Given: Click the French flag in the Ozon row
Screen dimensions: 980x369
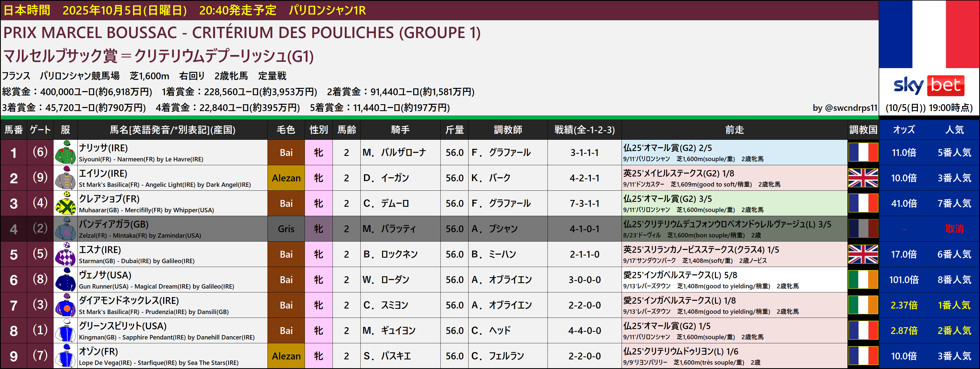Looking at the screenshot, I should click(x=863, y=356).
